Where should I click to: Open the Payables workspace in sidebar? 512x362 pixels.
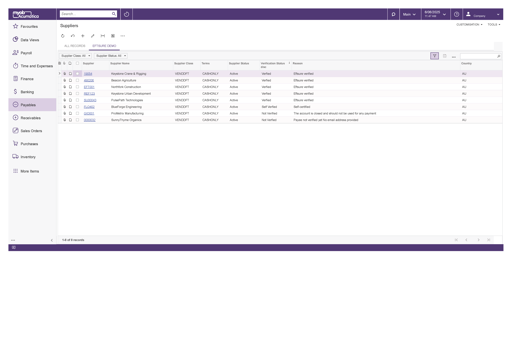(32, 105)
